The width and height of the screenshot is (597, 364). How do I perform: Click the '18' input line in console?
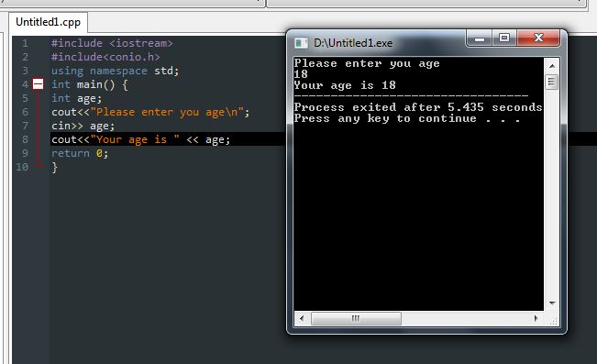click(301, 74)
